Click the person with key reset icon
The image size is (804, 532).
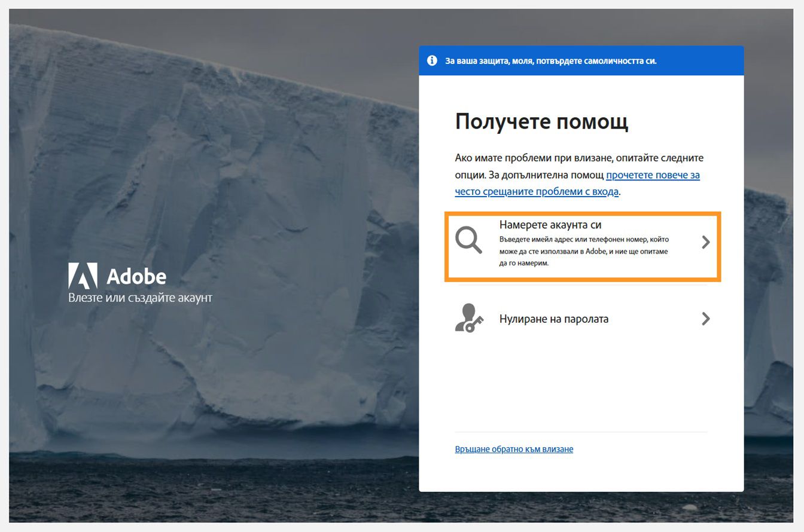point(470,319)
